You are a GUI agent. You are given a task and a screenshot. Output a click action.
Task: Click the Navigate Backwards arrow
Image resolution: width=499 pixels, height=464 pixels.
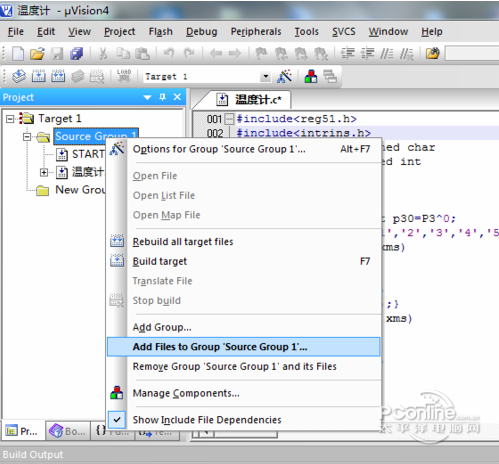pos(216,53)
